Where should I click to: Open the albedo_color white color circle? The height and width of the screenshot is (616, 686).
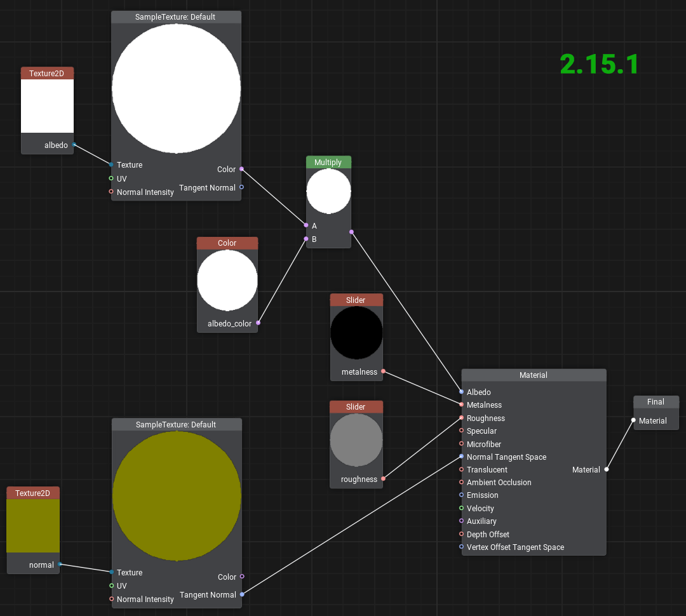coord(227,280)
